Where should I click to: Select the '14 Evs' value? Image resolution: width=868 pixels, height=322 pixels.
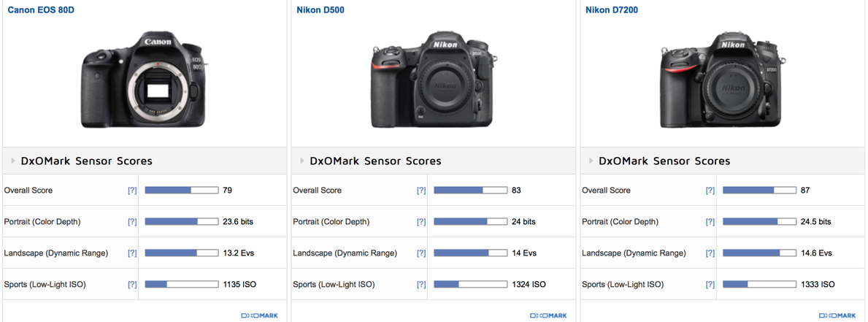pos(524,253)
